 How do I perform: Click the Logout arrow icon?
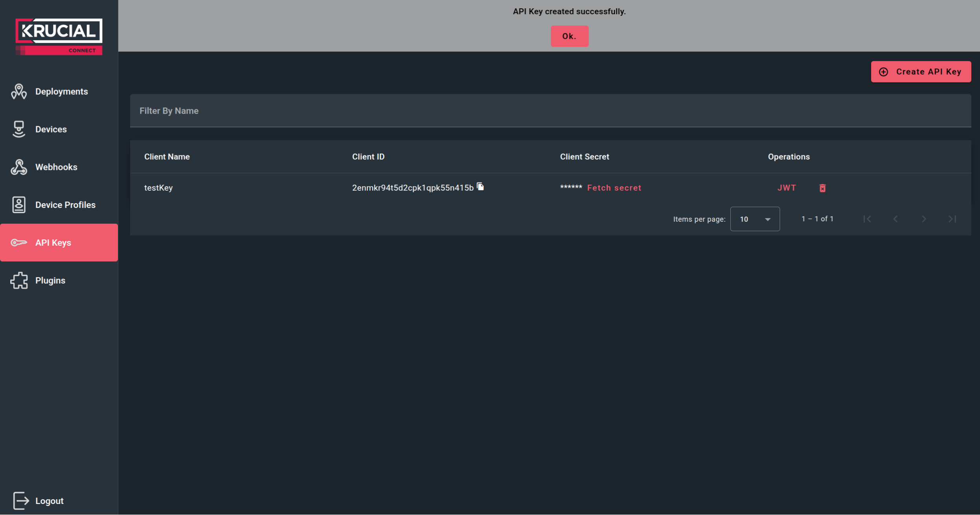point(21,500)
